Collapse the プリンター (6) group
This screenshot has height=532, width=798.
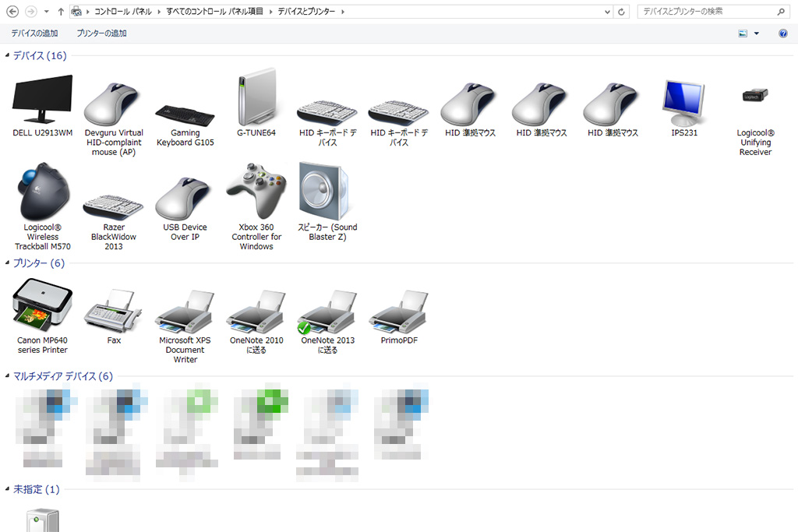click(7, 262)
